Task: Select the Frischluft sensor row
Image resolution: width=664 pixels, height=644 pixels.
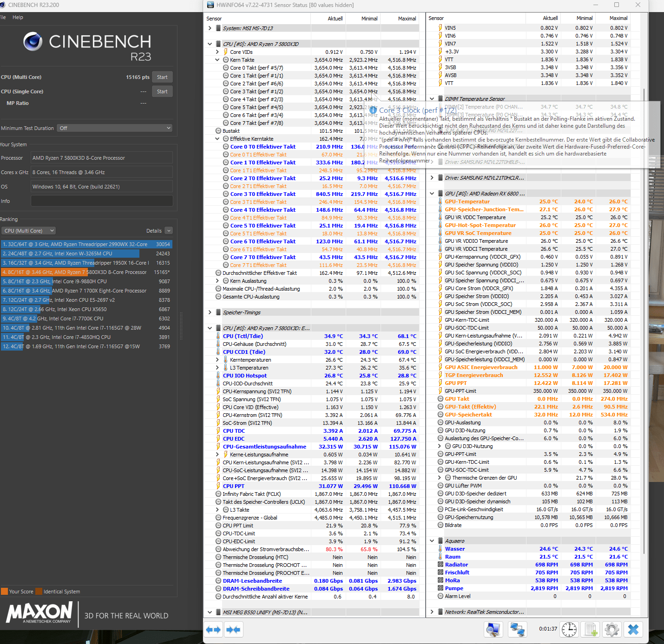Action: pos(528,572)
